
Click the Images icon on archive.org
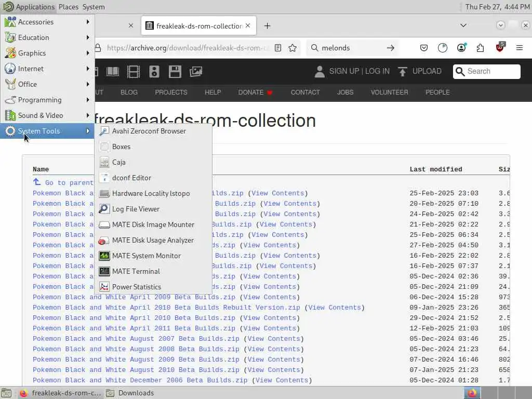coord(196,72)
